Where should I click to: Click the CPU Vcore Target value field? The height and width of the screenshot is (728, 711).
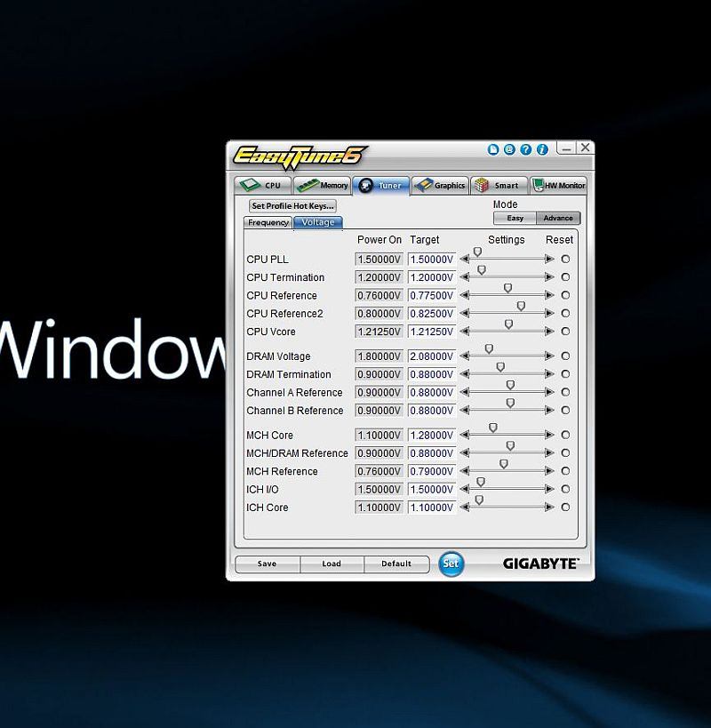(432, 332)
